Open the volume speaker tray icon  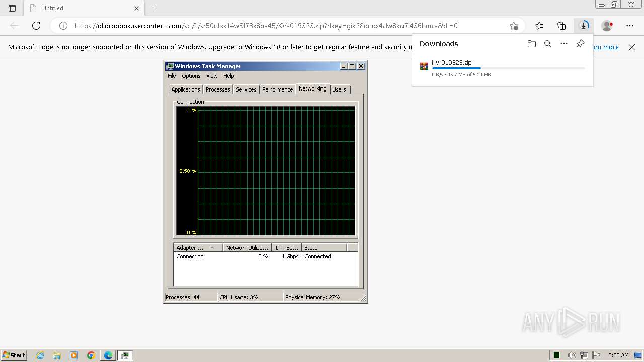click(572, 355)
